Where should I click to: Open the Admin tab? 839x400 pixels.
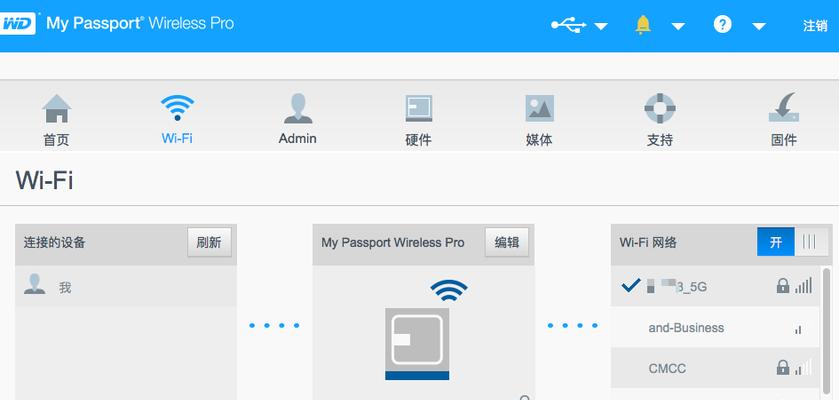(x=298, y=120)
